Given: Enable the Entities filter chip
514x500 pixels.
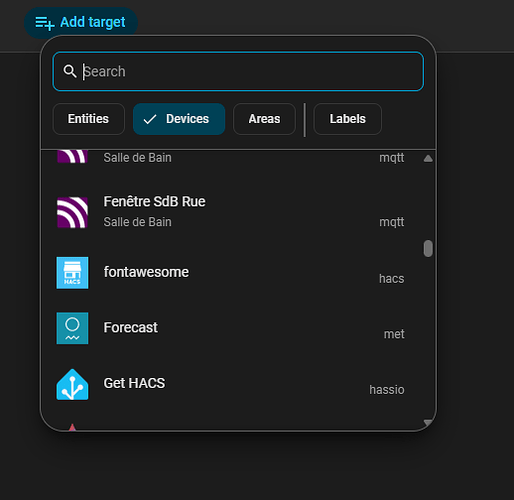Looking at the screenshot, I should pyautogui.click(x=89, y=119).
